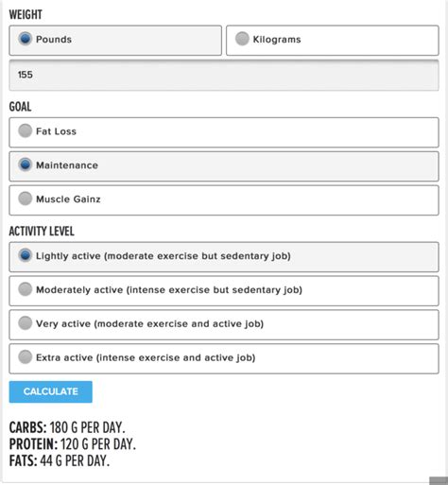This screenshot has height=485, width=448.
Task: Click the blue Calculate button
Action: pos(51,391)
